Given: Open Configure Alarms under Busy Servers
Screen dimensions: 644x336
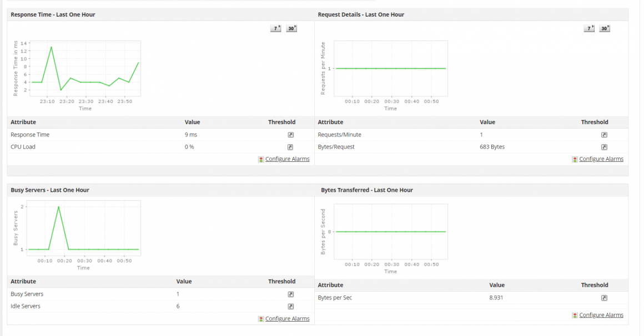Looking at the screenshot, I should pyautogui.click(x=287, y=318).
